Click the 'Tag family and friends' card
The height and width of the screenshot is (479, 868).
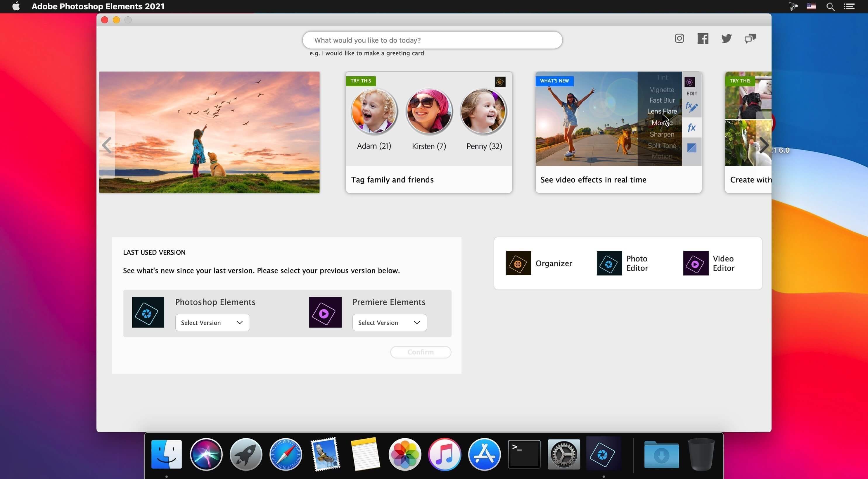pos(428,132)
